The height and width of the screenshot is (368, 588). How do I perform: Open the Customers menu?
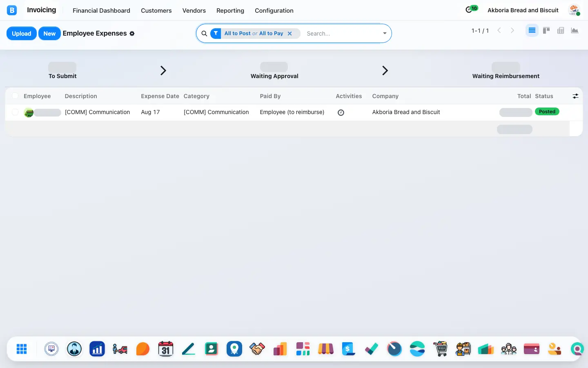click(x=156, y=11)
